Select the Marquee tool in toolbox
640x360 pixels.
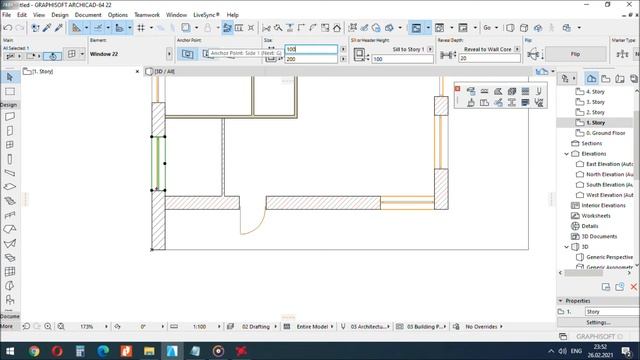tap(10, 91)
